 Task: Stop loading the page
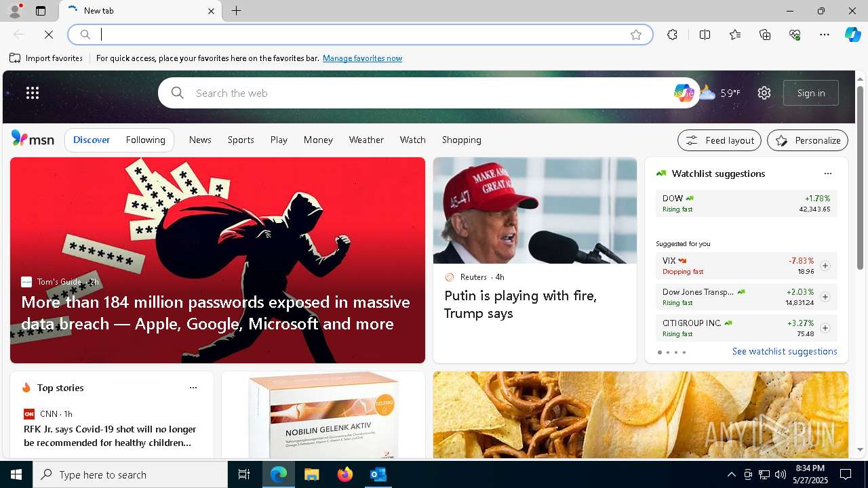(49, 35)
